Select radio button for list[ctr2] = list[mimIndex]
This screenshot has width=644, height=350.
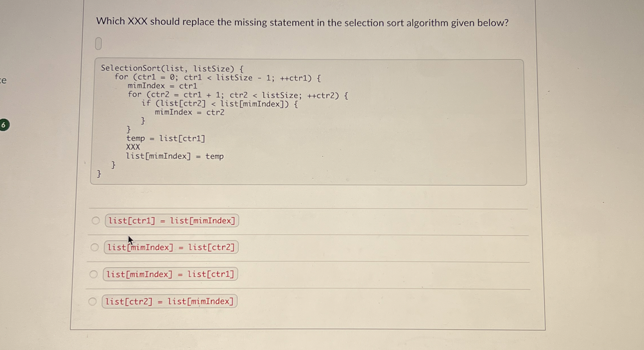(93, 302)
